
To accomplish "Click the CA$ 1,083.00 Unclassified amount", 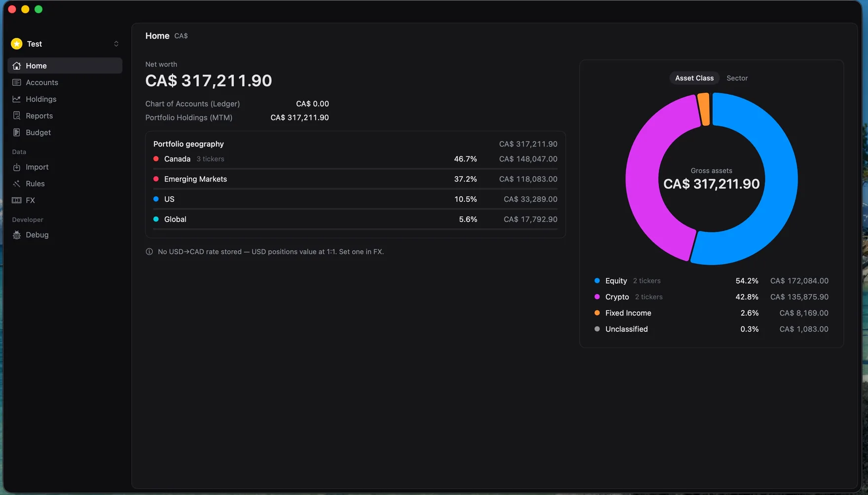I will click(804, 329).
